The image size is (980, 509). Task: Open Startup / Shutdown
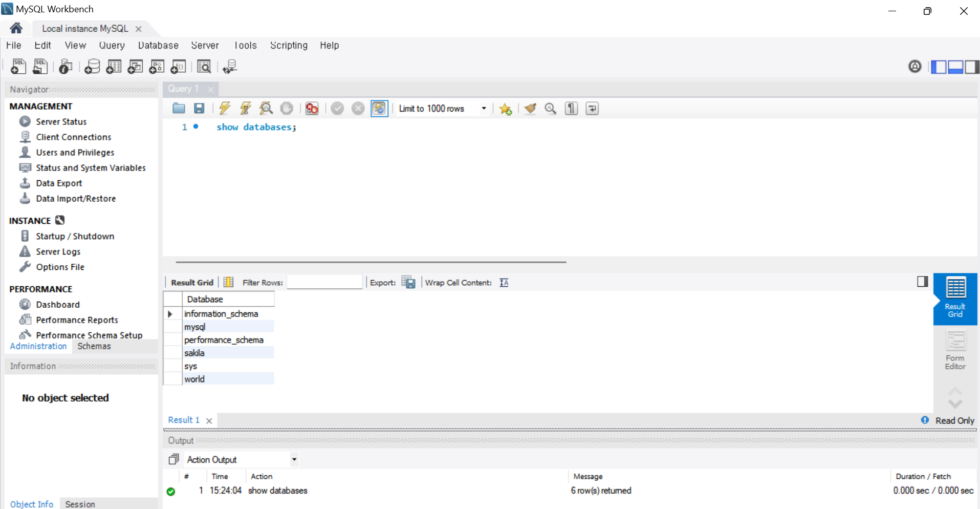pyautogui.click(x=75, y=236)
